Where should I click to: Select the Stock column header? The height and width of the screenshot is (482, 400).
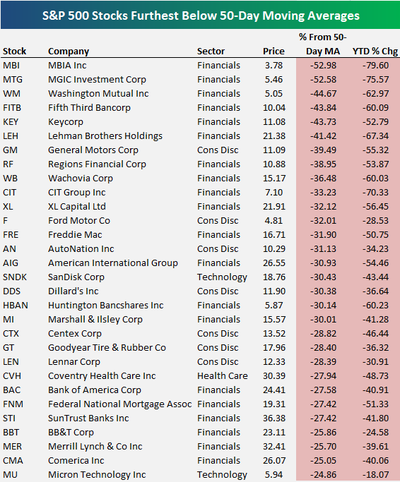pyautogui.click(x=14, y=51)
